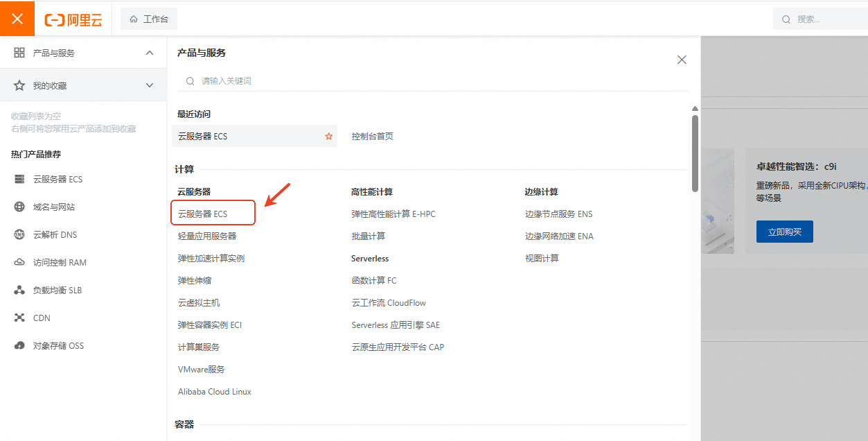868x441 pixels.
Task: Click the product panel scrollbar thumb
Action: click(695, 153)
